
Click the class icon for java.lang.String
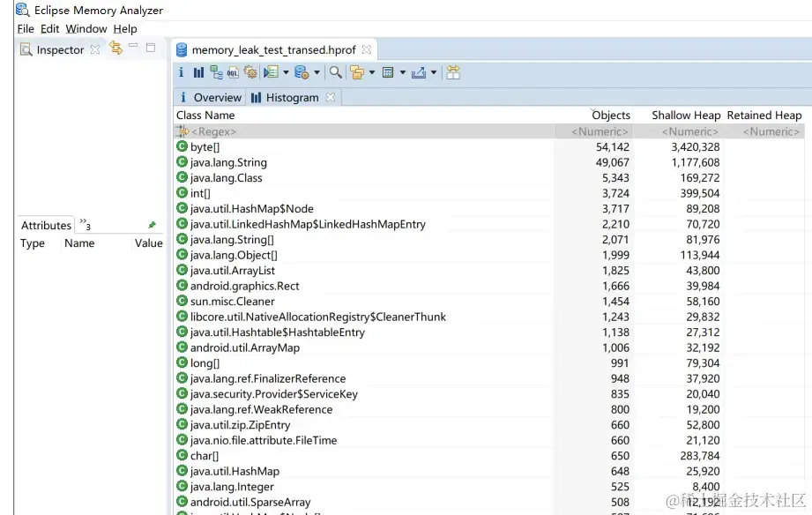coord(182,162)
